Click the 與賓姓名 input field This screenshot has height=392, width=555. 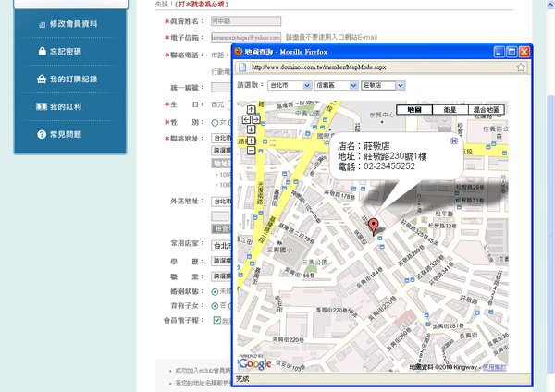[246, 21]
